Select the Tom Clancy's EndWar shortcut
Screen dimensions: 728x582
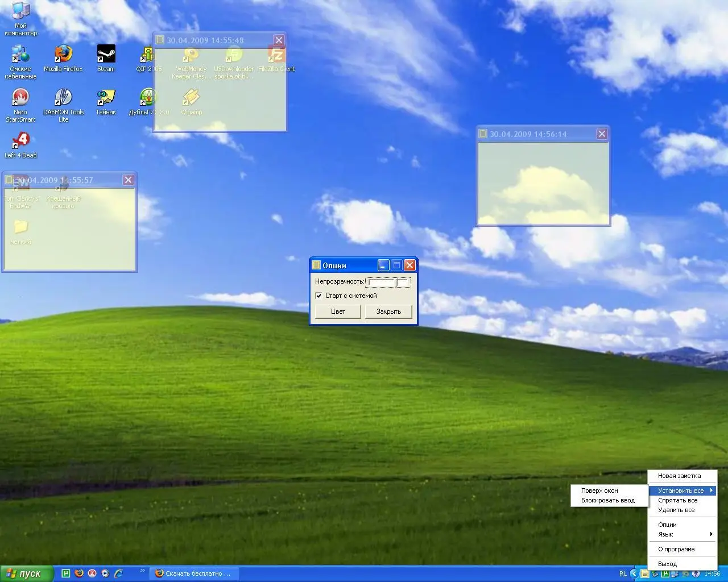pos(20,192)
